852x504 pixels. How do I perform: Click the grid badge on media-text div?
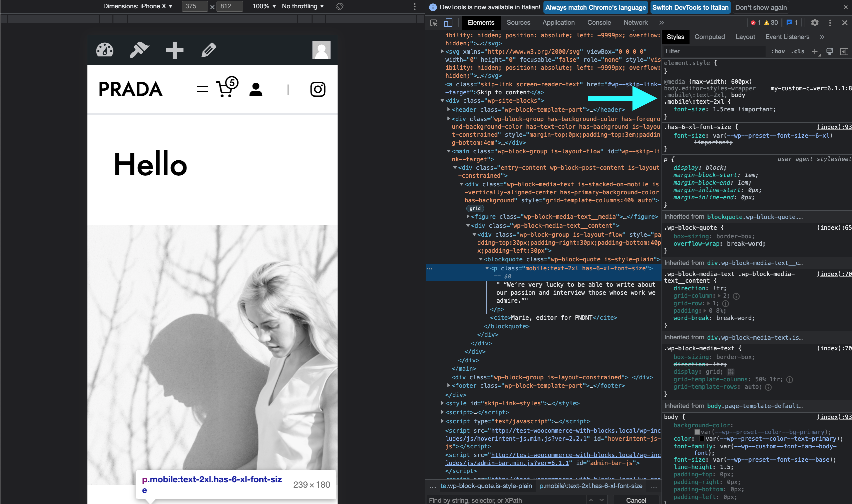(x=475, y=209)
